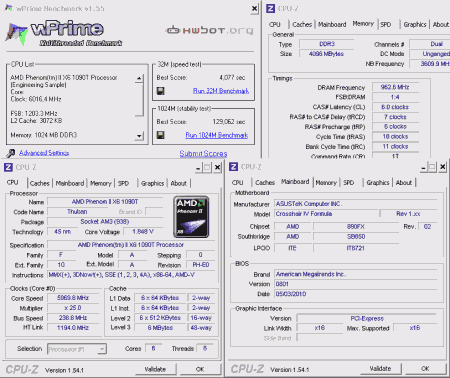The height and width of the screenshot is (378, 450).
Task: Click the Crosshair IV Formula model field
Action: (326, 214)
